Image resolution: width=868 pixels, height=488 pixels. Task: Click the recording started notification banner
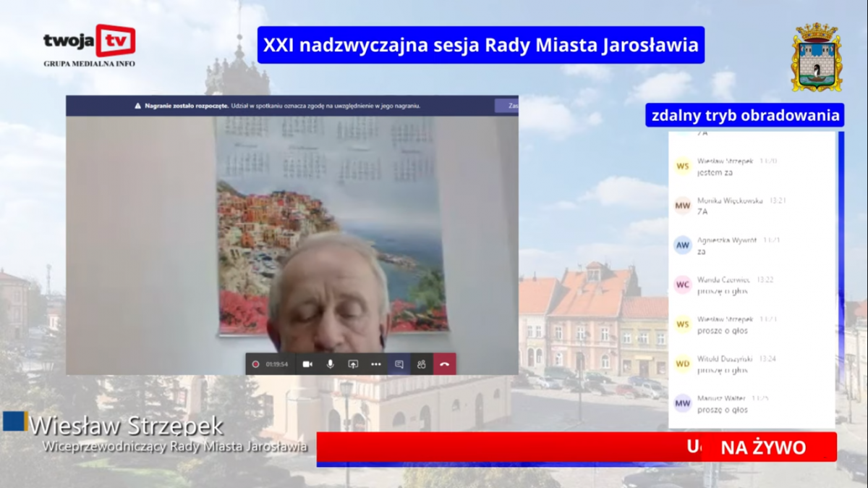(x=292, y=106)
